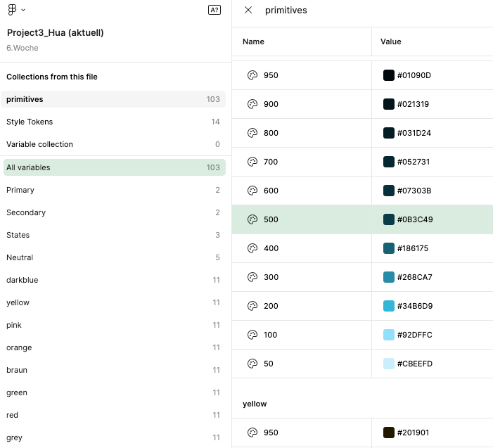The image size is (493, 448).
Task: Click the color palette icon for row 50
Action: [x=252, y=364]
